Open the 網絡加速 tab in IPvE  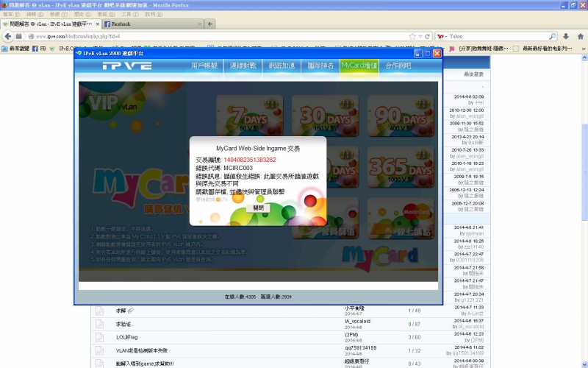coord(282,66)
